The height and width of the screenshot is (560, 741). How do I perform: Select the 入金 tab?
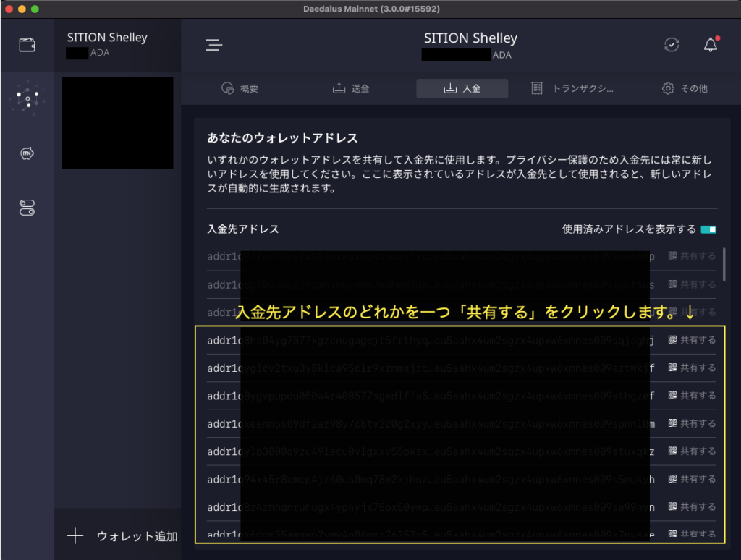point(462,88)
